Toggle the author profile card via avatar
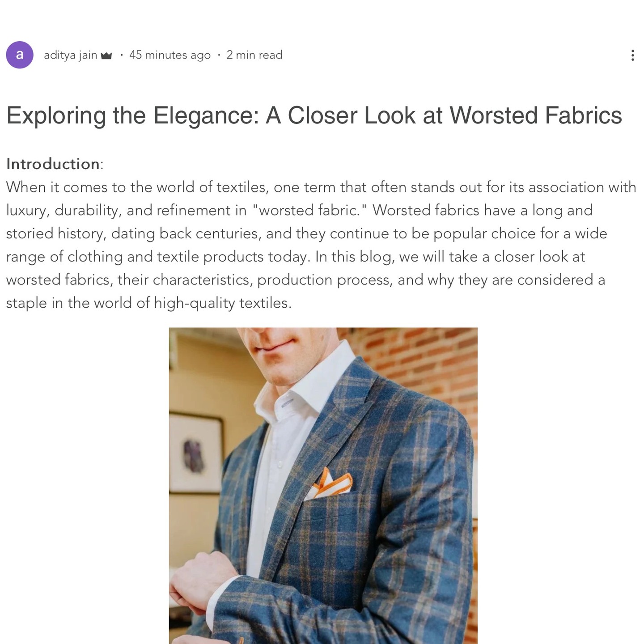This screenshot has width=644, height=644. coord(20,55)
